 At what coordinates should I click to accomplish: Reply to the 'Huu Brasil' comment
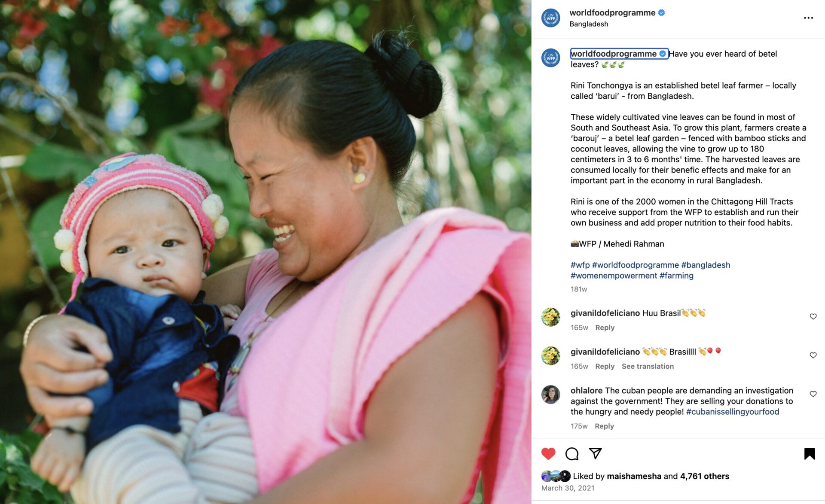pos(605,328)
